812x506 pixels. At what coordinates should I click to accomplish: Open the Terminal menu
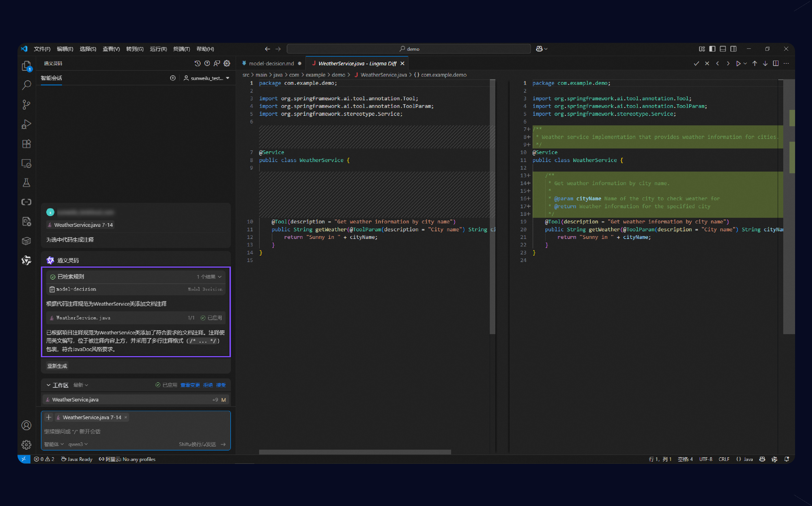(182, 49)
